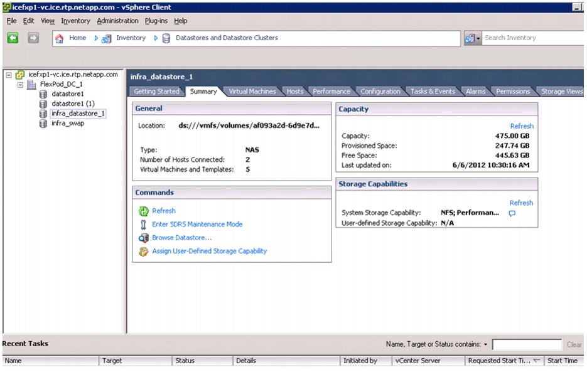587x392 pixels.
Task: Open the Help menu
Action: 180,21
